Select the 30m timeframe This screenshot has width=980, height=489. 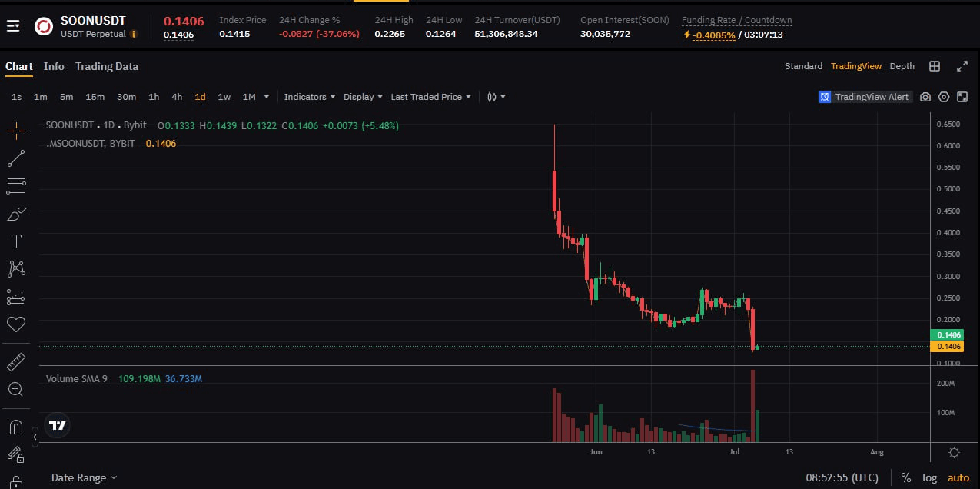(126, 97)
